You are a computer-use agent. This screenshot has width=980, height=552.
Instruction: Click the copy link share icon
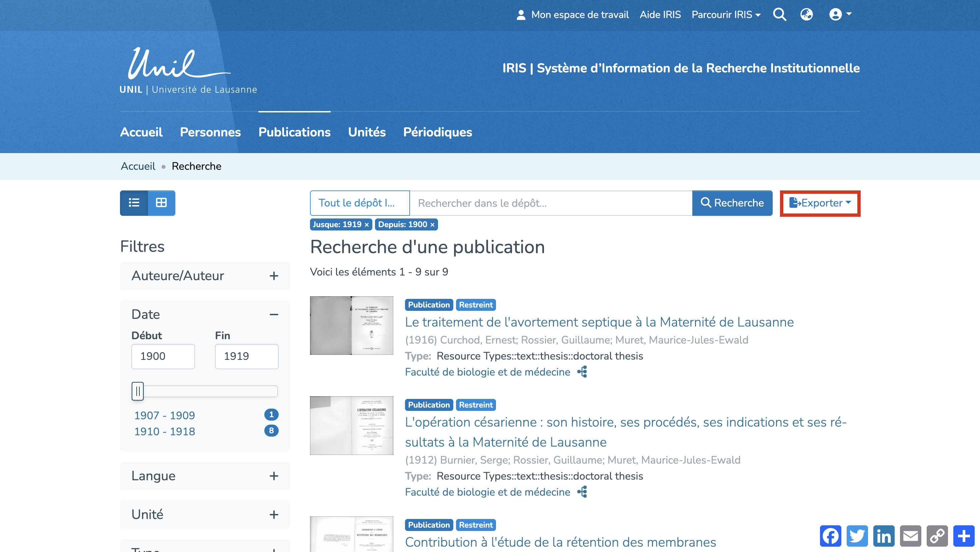937,536
